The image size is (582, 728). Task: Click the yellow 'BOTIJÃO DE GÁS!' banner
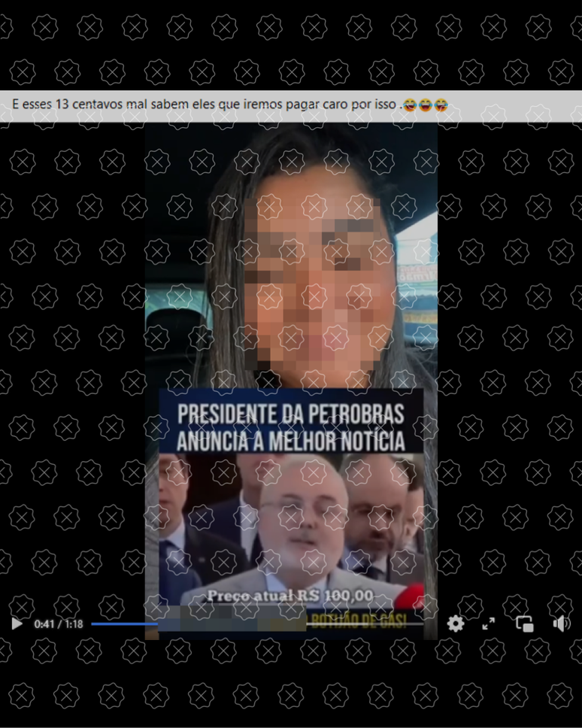(x=358, y=621)
